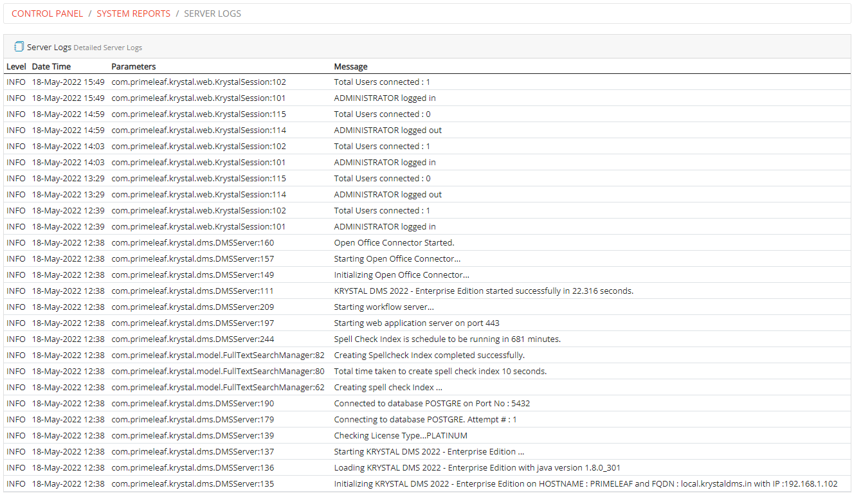Open the CONTROL PANEL breadcrumb link
The width and height of the screenshot is (852, 504).
click(x=47, y=14)
